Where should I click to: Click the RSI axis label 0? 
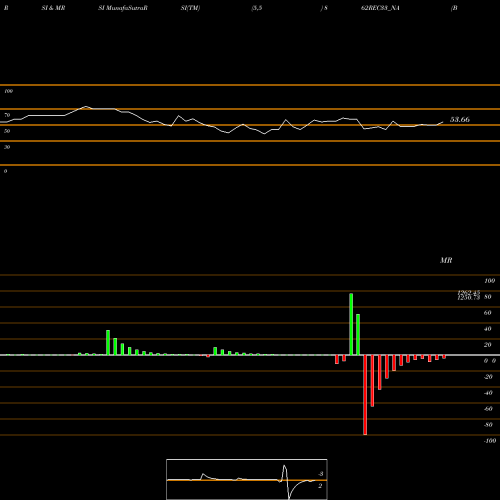click(5, 171)
